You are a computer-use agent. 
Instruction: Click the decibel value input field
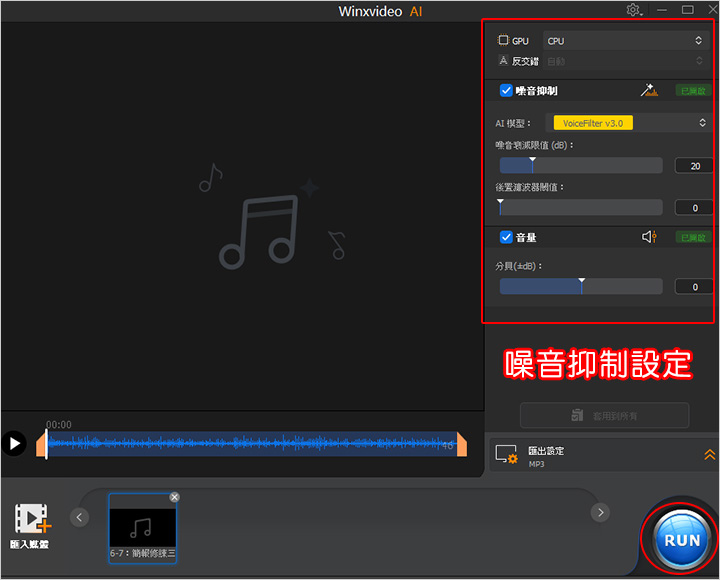(x=694, y=287)
